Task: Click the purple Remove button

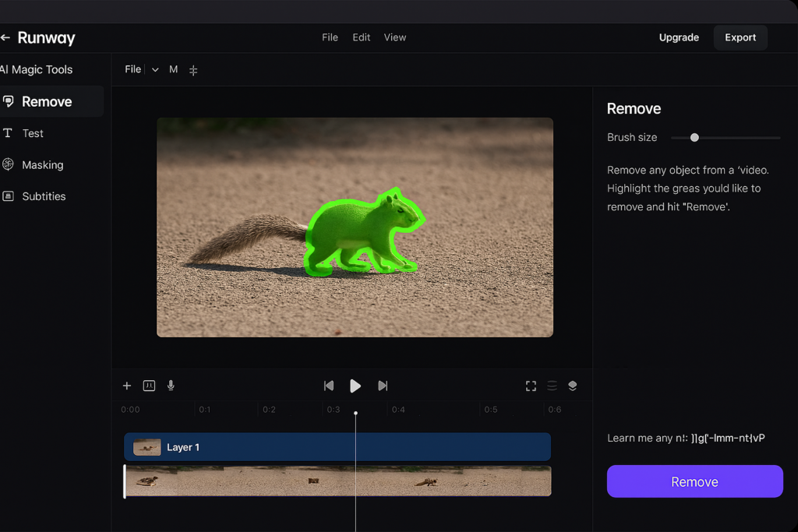Action: (694, 481)
